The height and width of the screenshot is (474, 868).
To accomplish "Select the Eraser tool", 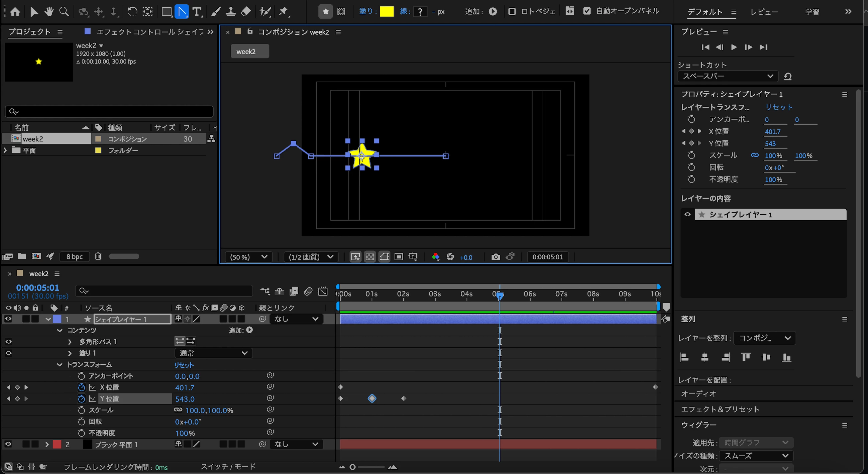I will 246,12.
